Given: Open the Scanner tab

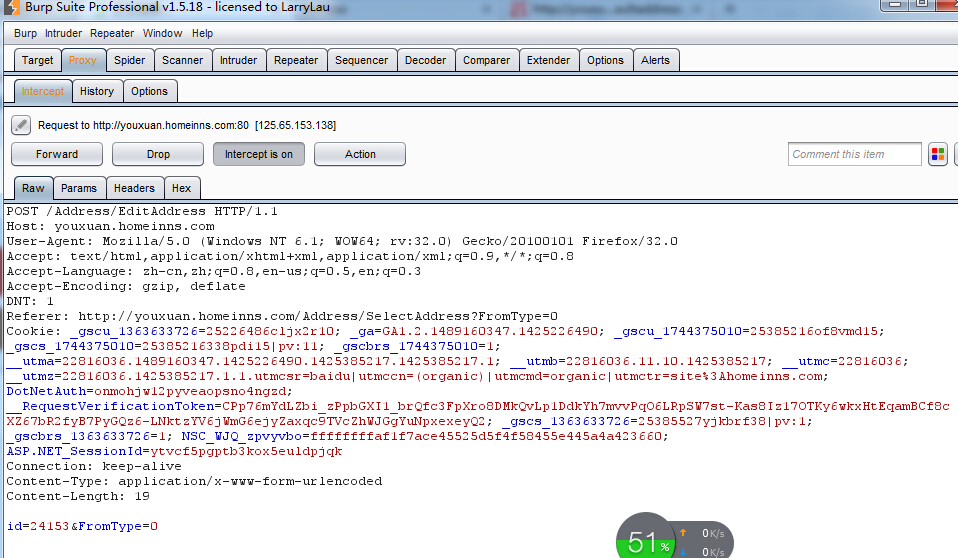Looking at the screenshot, I should point(182,60).
